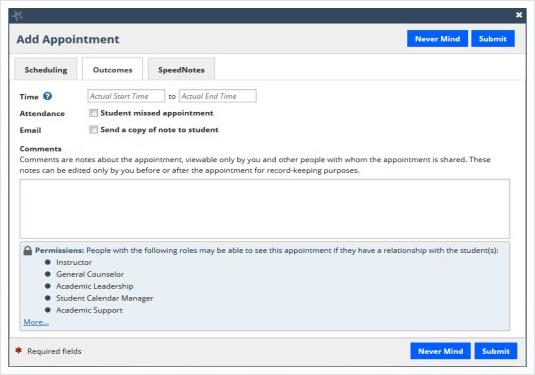Image resolution: width=535 pixels, height=375 pixels.
Task: Enable Send a copy of note to student
Action: click(x=93, y=130)
